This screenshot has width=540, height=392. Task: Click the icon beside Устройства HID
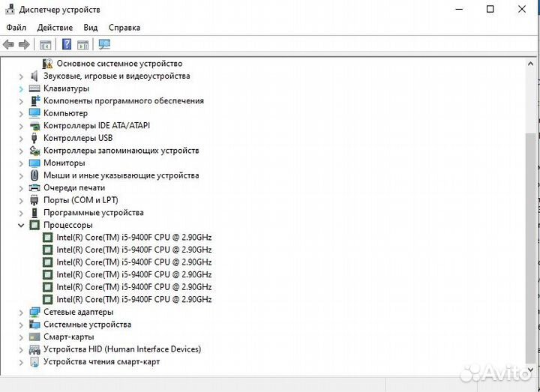[x=34, y=350]
